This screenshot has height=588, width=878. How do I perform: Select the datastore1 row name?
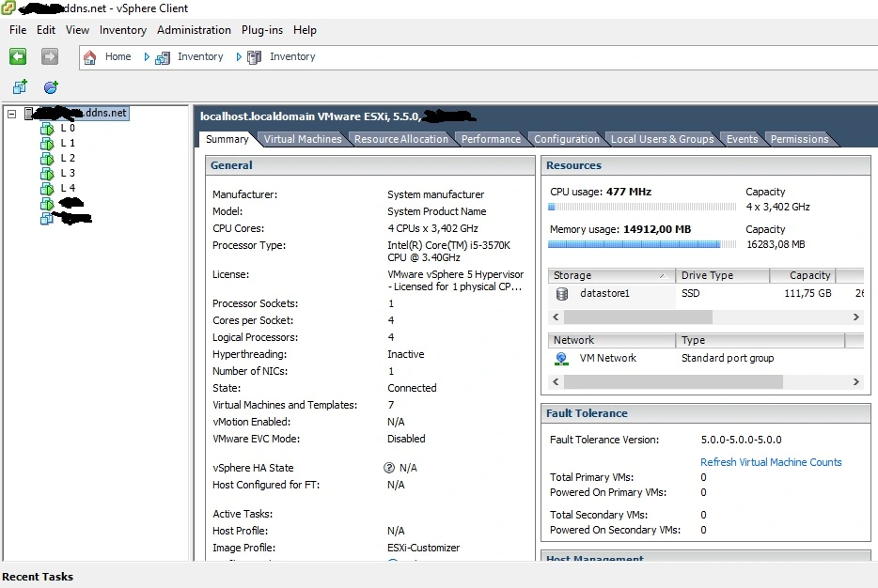point(604,293)
